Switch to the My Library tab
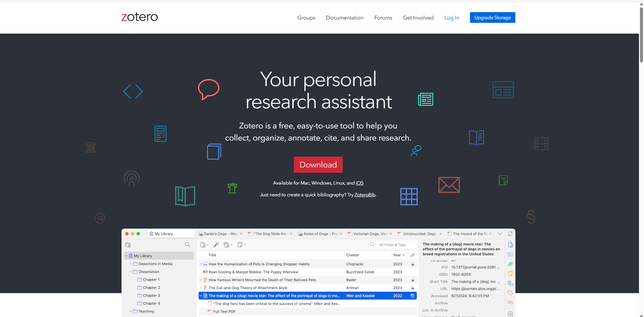 coord(171,234)
